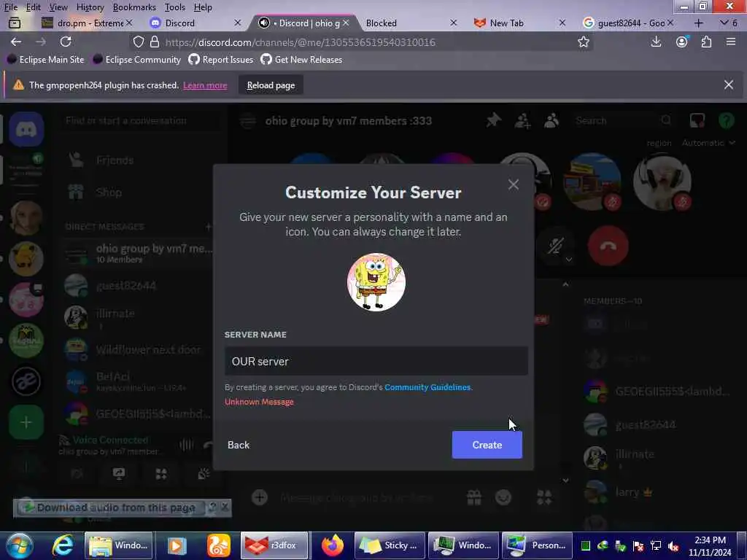Click the browser forward arrow
The height and width of the screenshot is (560, 747).
(41, 42)
